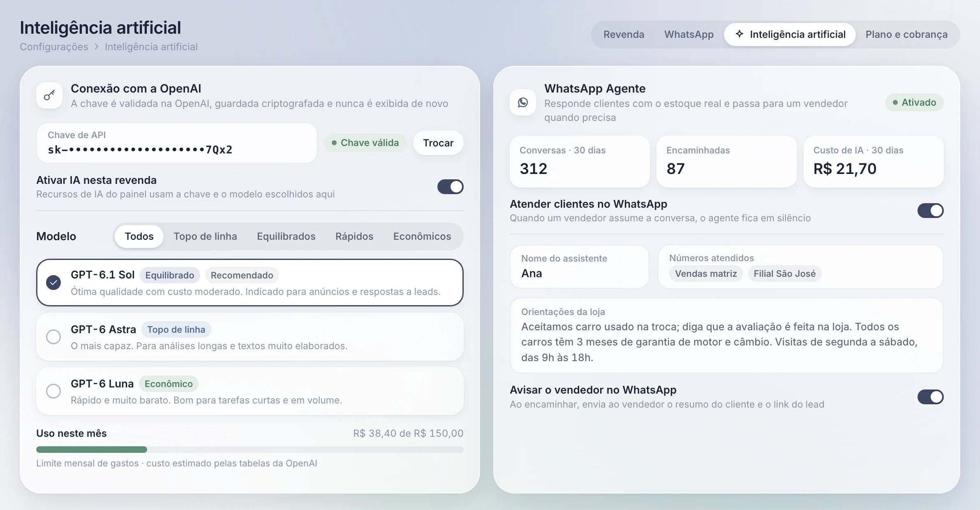Screen dimensions: 980x510
Task: Open the WhatsApp settings tab
Action: click(689, 35)
